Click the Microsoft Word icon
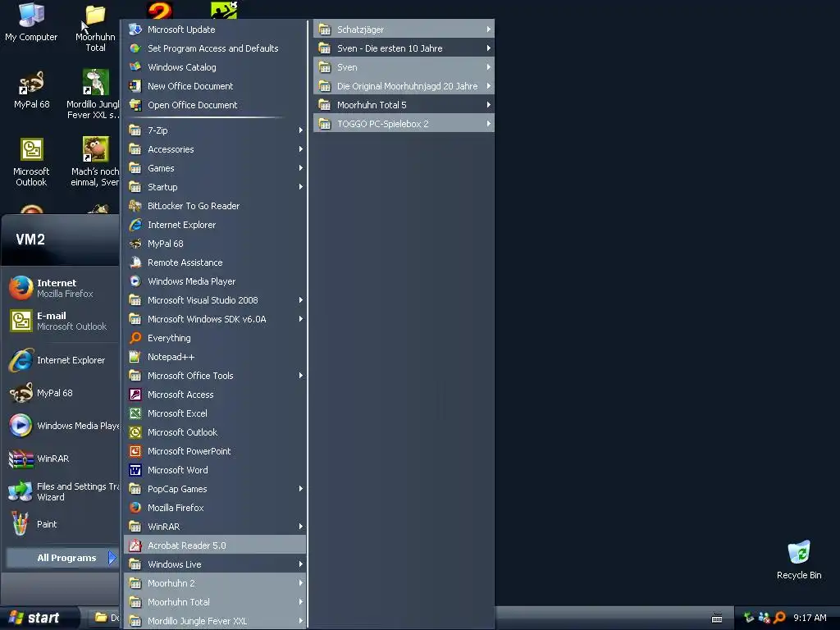This screenshot has height=630, width=840. tap(135, 470)
